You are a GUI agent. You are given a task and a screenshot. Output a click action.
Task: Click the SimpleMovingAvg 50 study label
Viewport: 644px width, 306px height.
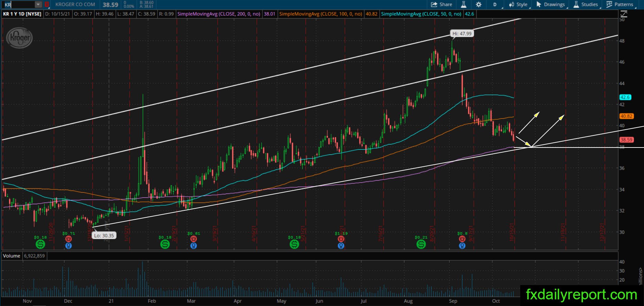click(x=421, y=14)
